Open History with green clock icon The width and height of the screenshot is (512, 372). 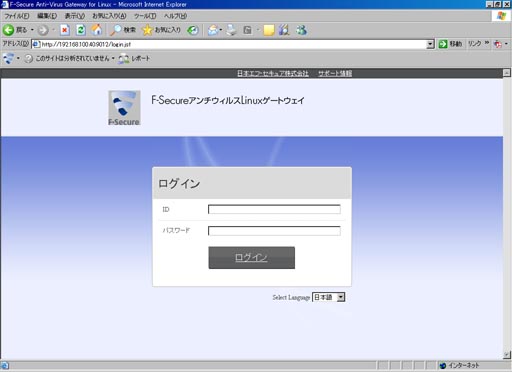point(193,30)
